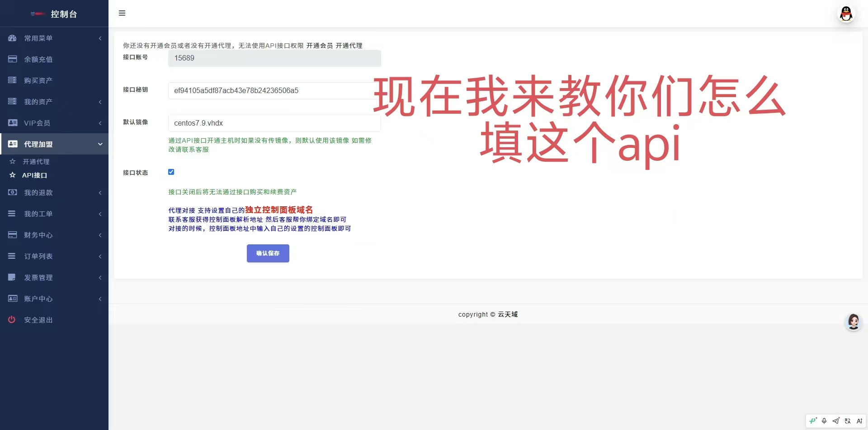Open the QQ penguin avatar profile
The image size is (868, 430).
point(846,14)
